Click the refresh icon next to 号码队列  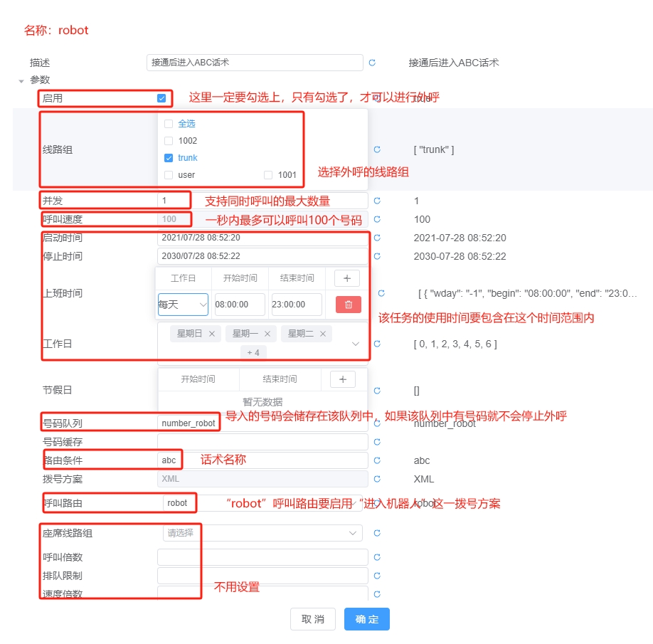coord(376,423)
